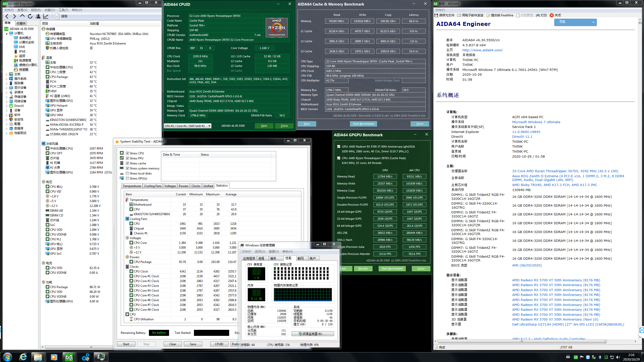Open the http://www.aida64.com/ link
The image size is (644, 362).
point(482,50)
